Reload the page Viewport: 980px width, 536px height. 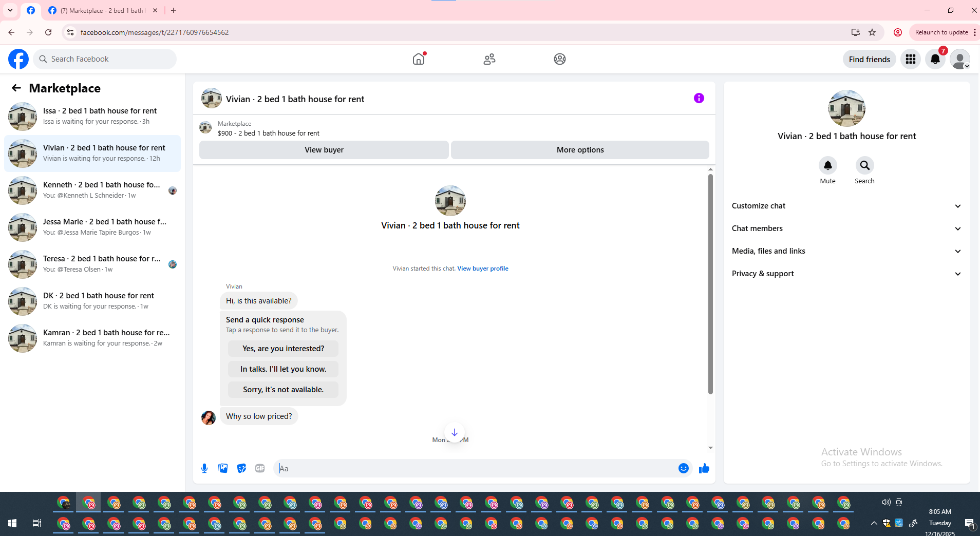(48, 32)
